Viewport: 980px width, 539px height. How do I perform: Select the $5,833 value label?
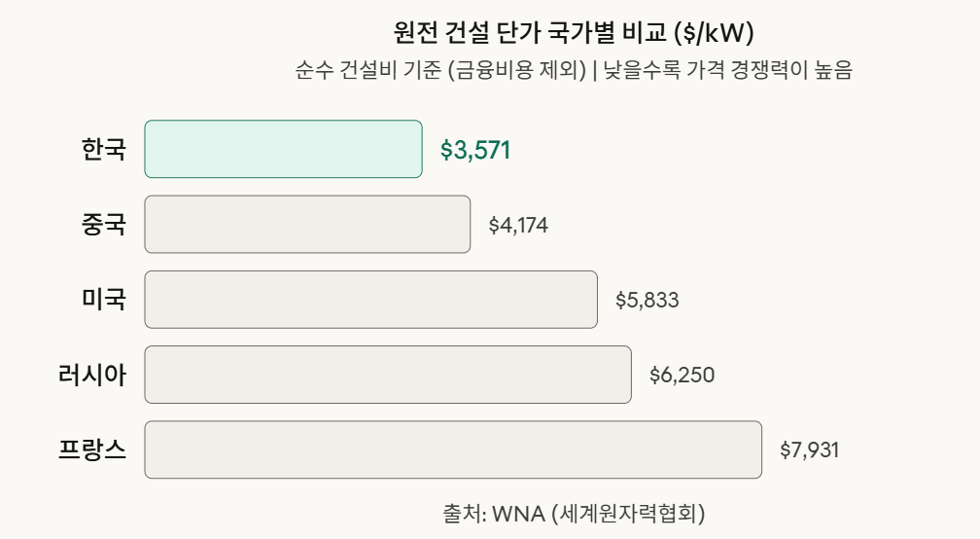coord(647,301)
